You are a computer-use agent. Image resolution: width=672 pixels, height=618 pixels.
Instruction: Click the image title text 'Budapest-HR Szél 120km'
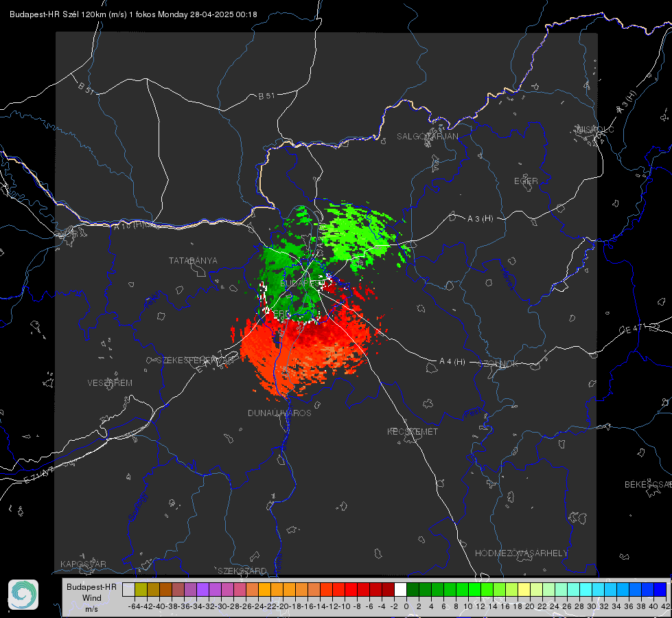point(58,14)
